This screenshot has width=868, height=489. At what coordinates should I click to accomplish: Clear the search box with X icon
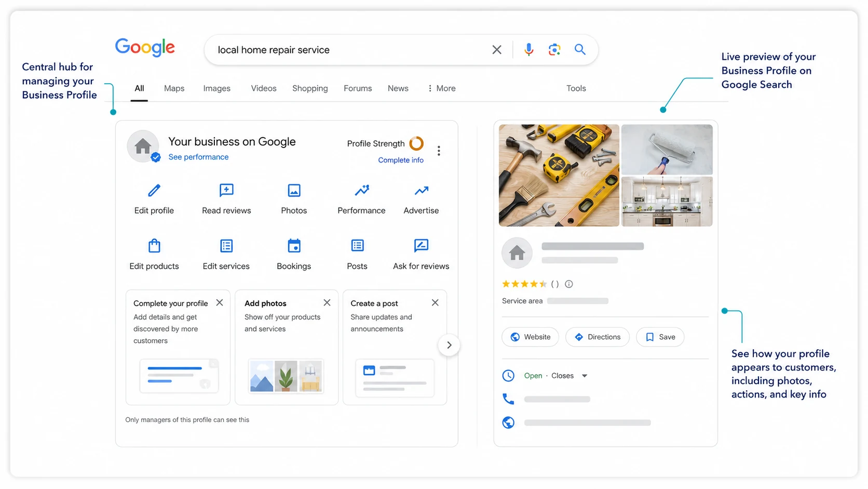pos(497,50)
